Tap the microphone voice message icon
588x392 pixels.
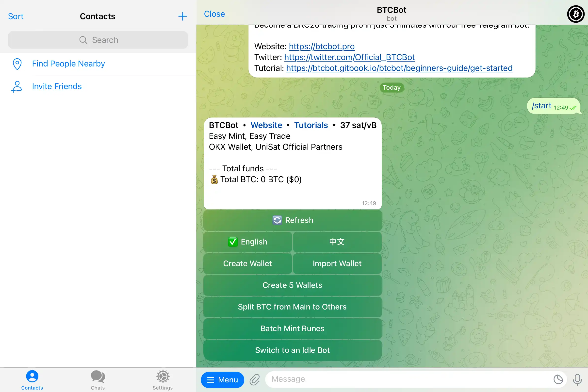[x=577, y=379]
